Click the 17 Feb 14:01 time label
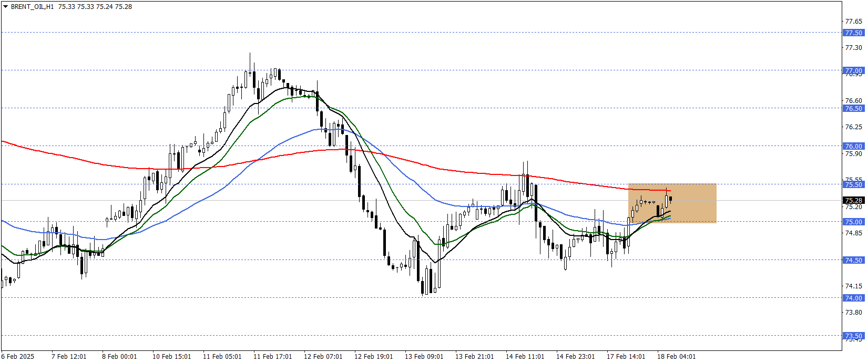The height and width of the screenshot is (363, 868). tap(626, 356)
